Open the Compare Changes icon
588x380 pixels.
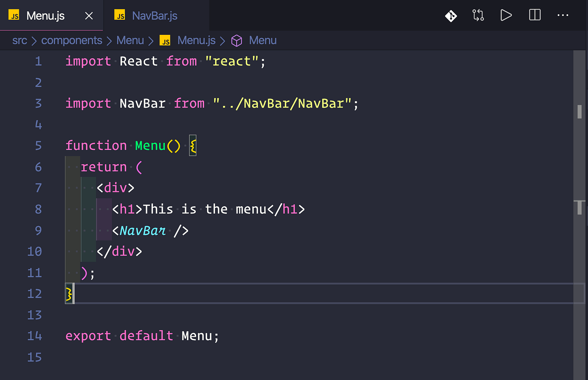[x=478, y=15]
